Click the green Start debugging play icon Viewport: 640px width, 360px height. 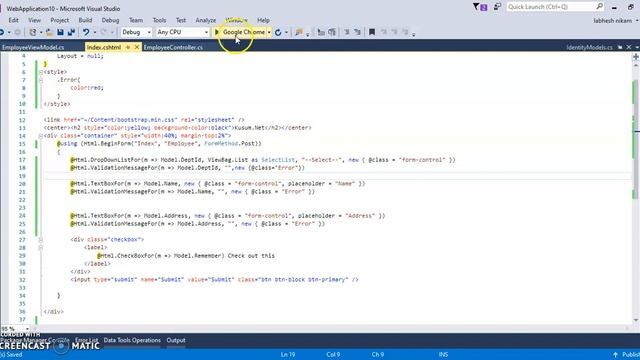click(217, 32)
